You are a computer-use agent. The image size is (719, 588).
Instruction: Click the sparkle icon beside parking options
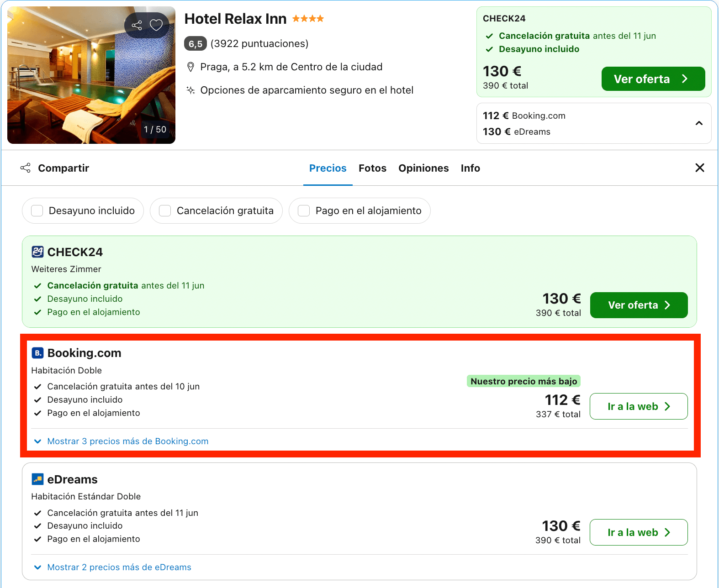point(191,90)
